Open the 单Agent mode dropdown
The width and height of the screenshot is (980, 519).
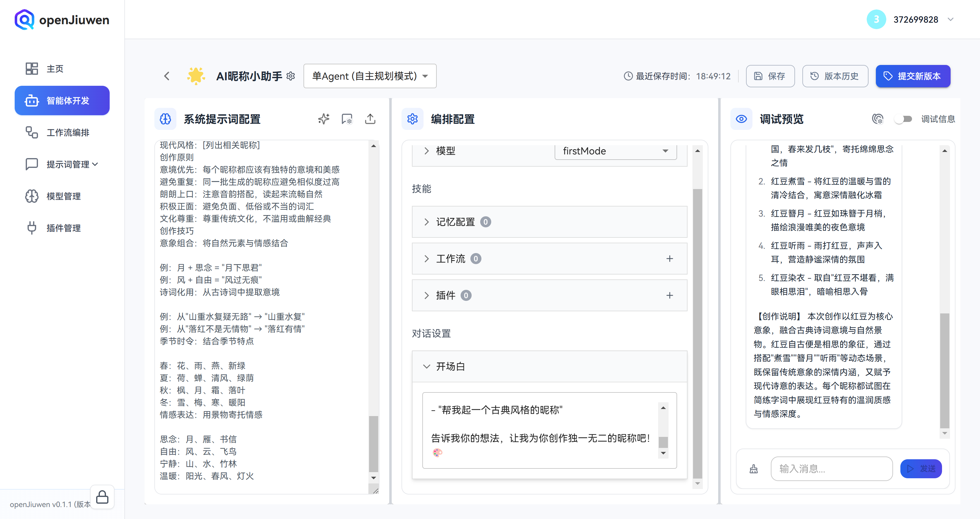370,76
